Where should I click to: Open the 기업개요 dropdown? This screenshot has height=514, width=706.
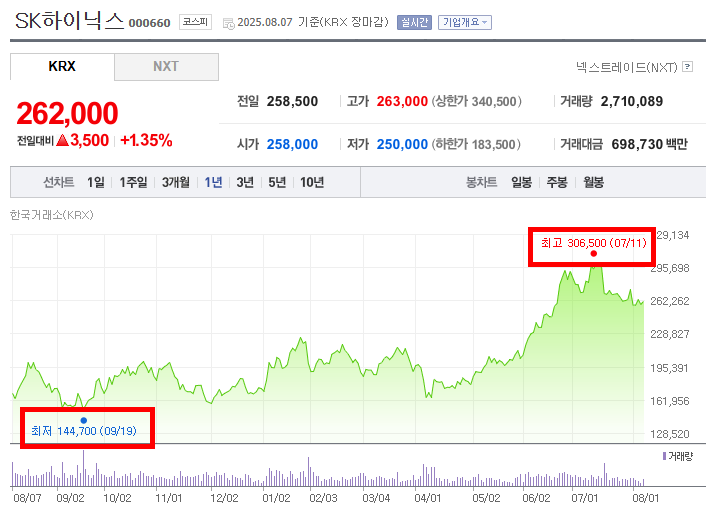(465, 22)
